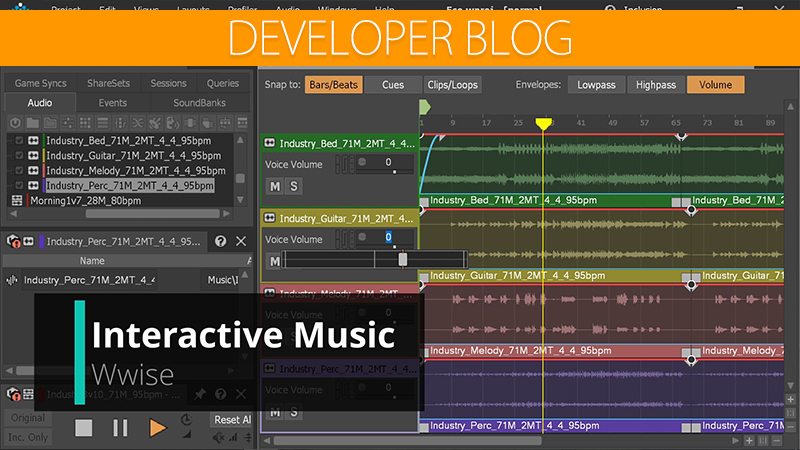Viewport: 800px width, 450px height.
Task: Click the Reset All button in transport
Action: [x=232, y=419]
